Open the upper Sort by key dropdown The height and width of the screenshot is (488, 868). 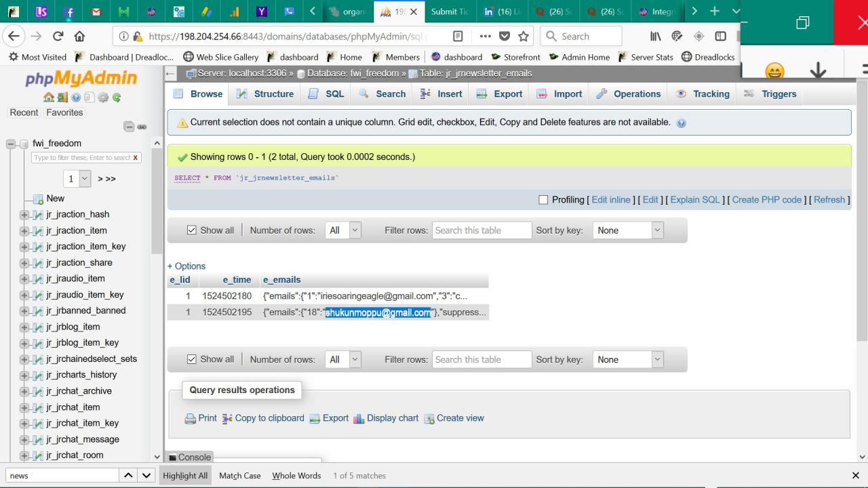click(627, 230)
